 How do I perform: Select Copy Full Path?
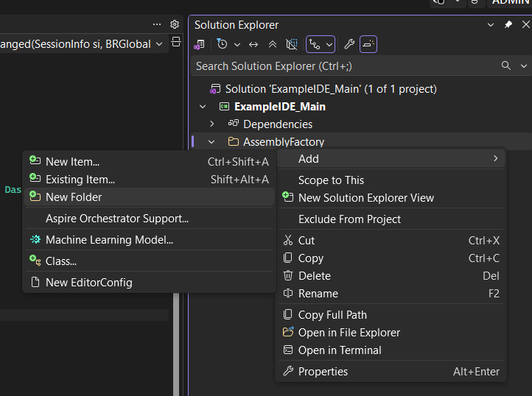[x=391, y=314]
